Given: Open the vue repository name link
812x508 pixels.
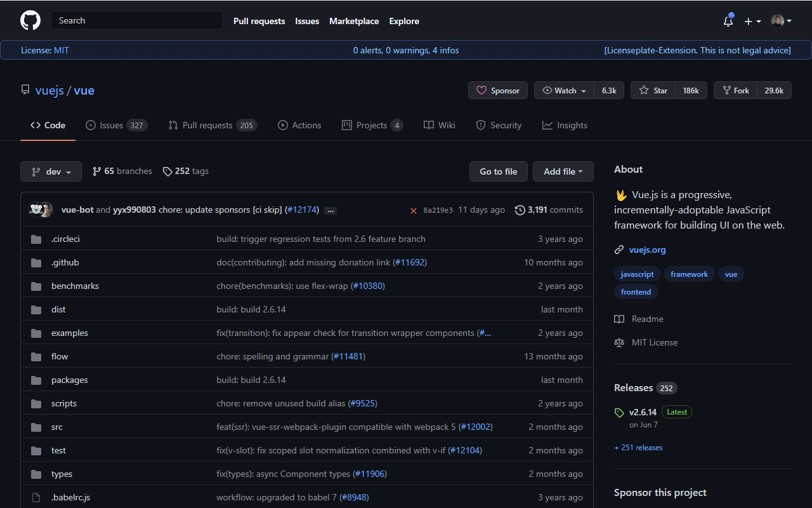Looking at the screenshot, I should [84, 90].
